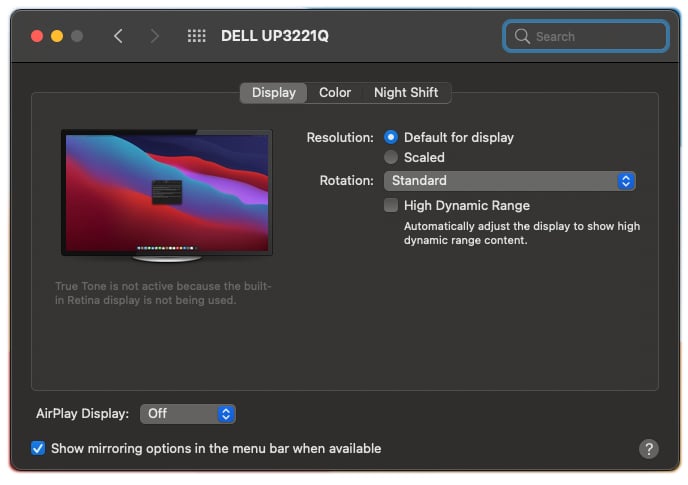The image size is (688, 485).
Task: Click the Automatically adjust the display description
Action: pos(522,233)
